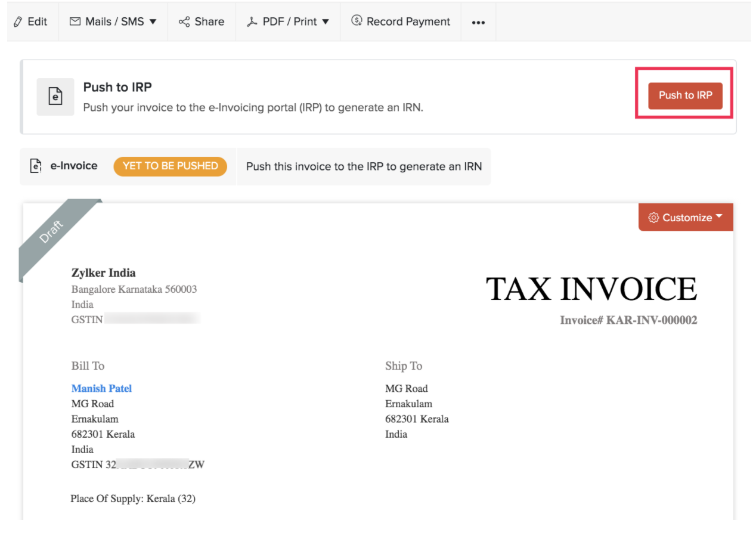Click the PDF / Print icon
Screen dimensions: 756x545
tap(251, 21)
